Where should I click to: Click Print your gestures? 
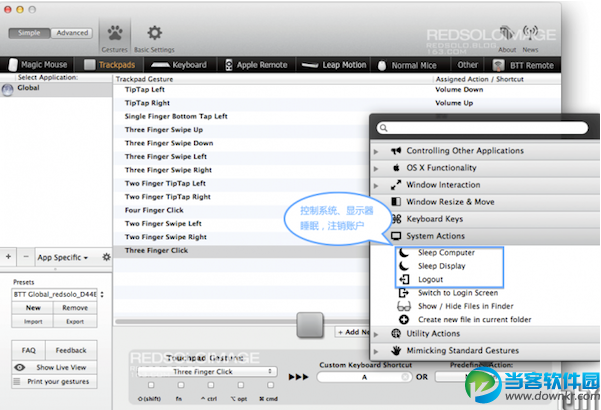pos(54,382)
